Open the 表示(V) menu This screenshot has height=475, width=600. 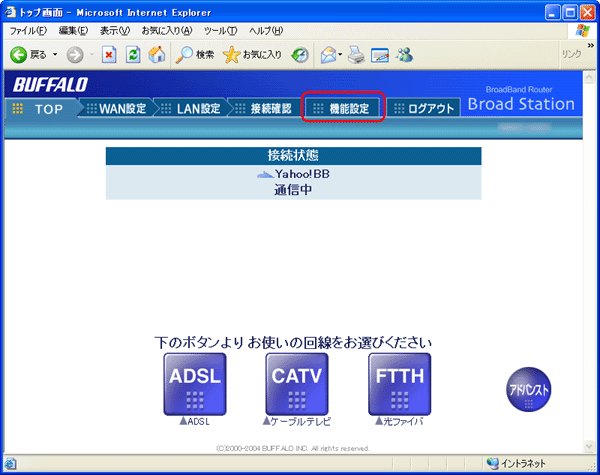(115, 31)
